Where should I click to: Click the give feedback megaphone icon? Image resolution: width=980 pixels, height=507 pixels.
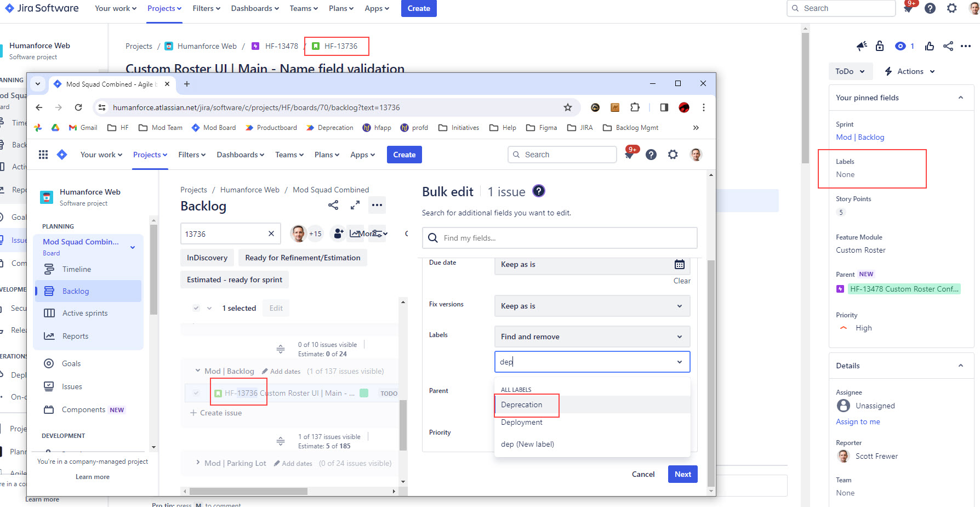point(862,46)
